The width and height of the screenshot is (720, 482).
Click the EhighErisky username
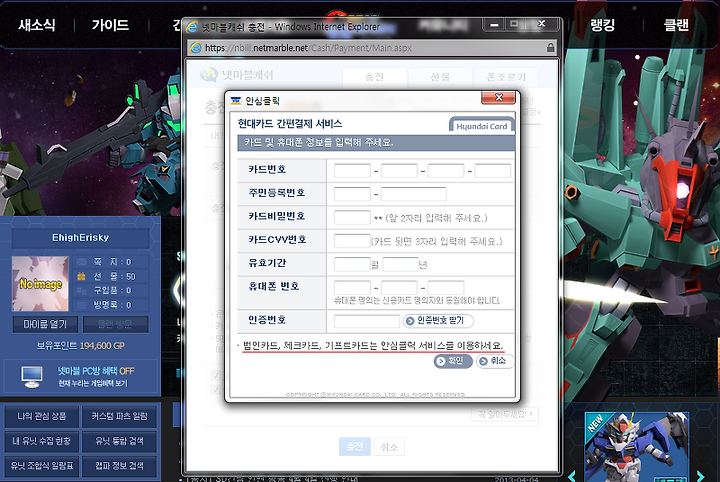coord(80,238)
